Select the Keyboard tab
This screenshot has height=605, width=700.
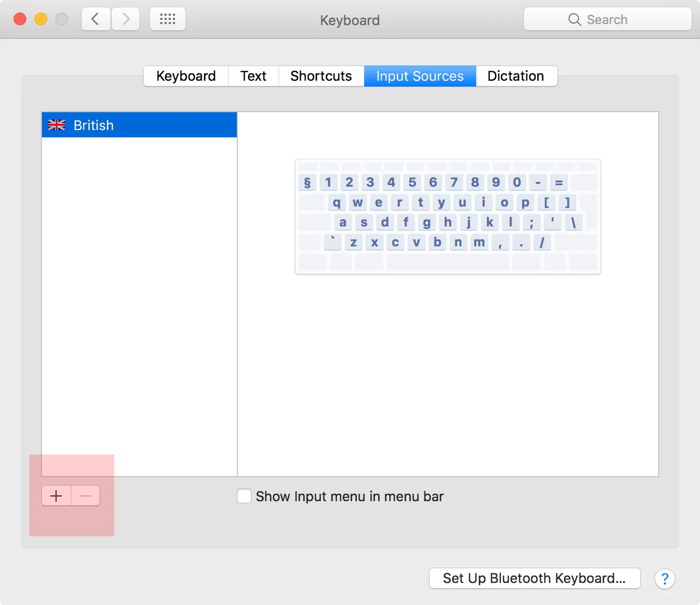[x=185, y=76]
